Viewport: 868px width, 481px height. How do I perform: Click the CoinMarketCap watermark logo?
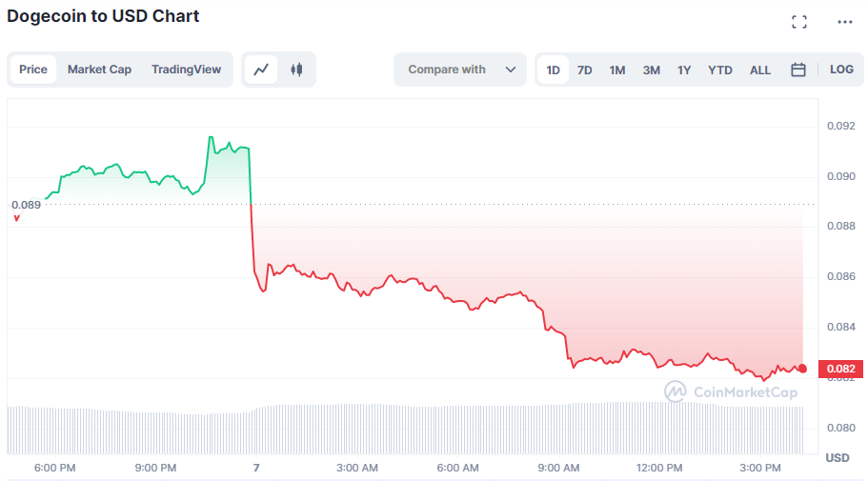click(731, 391)
